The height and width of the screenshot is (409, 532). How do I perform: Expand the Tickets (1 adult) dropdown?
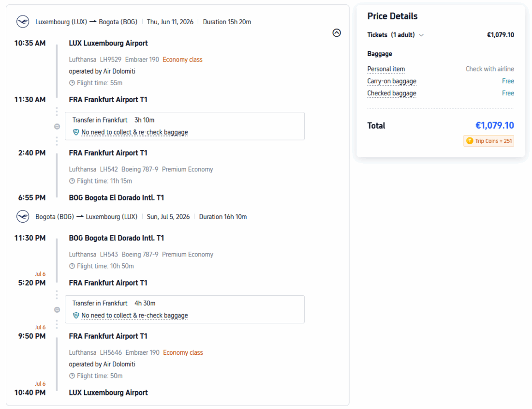click(x=421, y=35)
